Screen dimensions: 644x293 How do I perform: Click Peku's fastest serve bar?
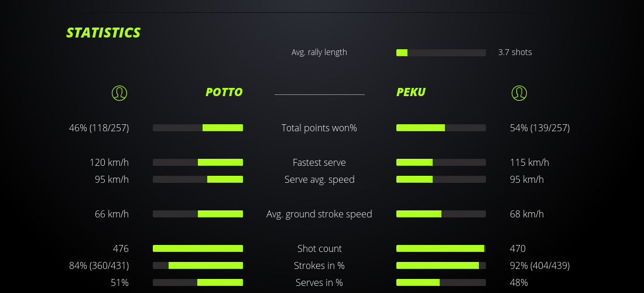click(441, 162)
